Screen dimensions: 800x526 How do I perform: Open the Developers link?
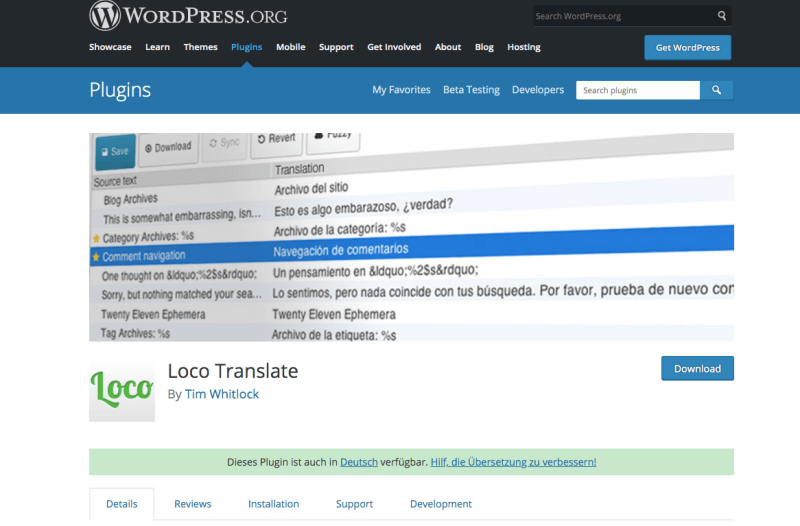point(538,90)
